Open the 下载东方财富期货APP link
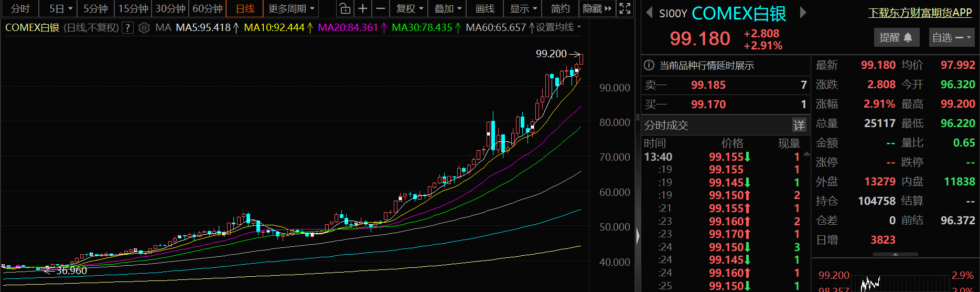 920,13
